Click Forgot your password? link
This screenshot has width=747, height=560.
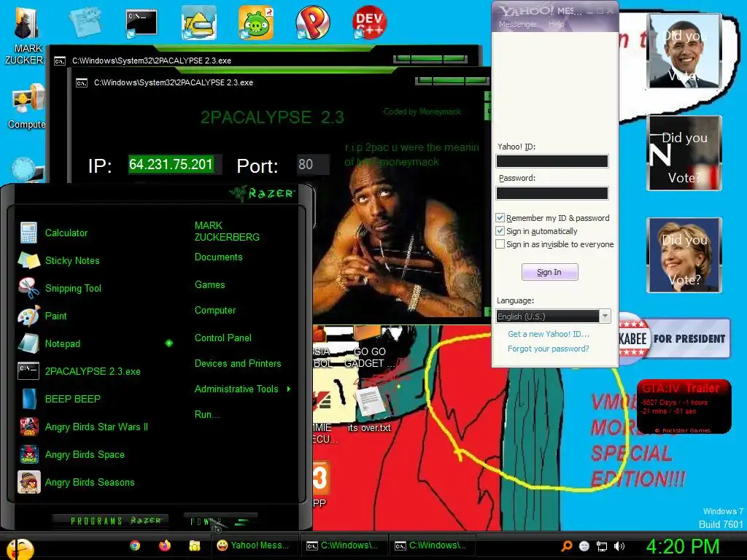click(x=549, y=349)
